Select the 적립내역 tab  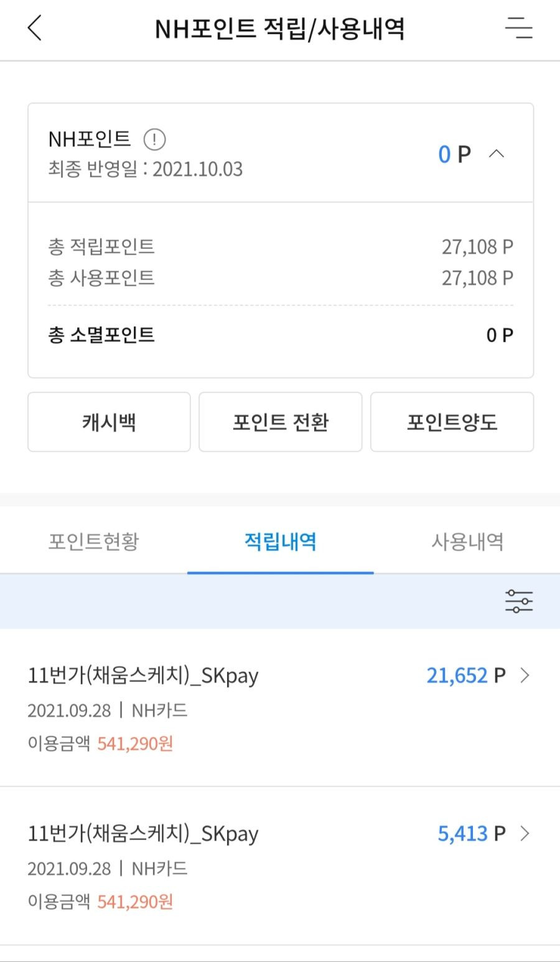tap(280, 541)
